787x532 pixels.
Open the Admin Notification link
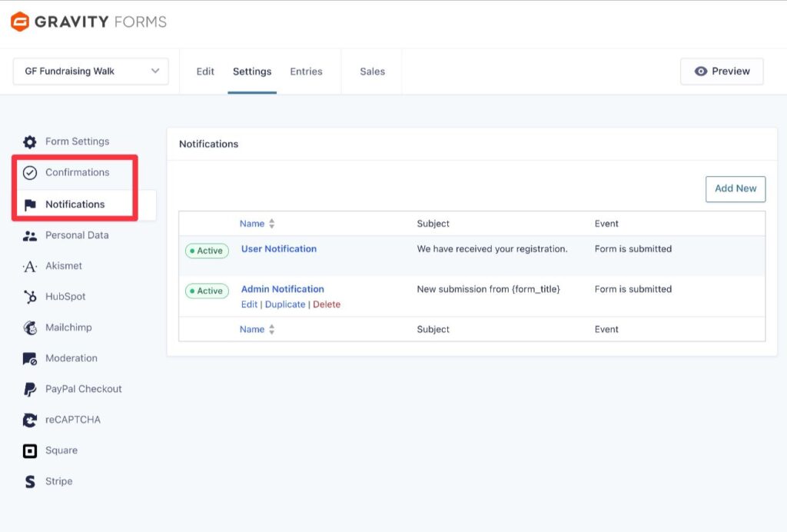coord(283,289)
